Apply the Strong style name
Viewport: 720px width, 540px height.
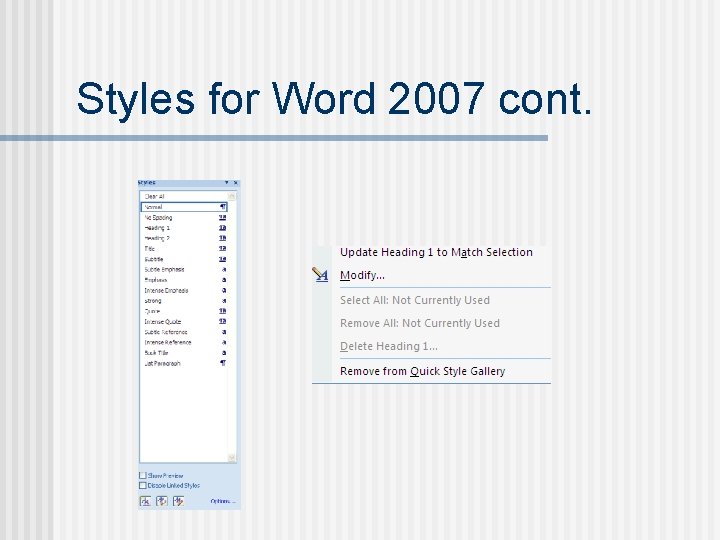pos(153,301)
